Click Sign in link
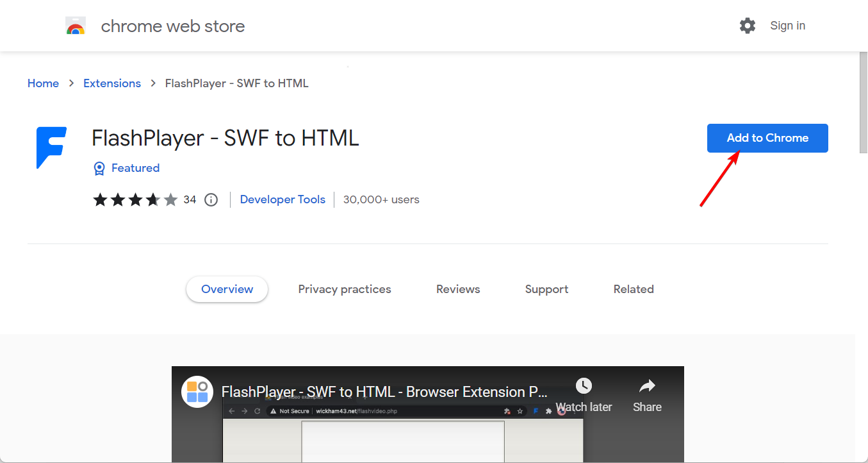The image size is (868, 463). pos(787,26)
